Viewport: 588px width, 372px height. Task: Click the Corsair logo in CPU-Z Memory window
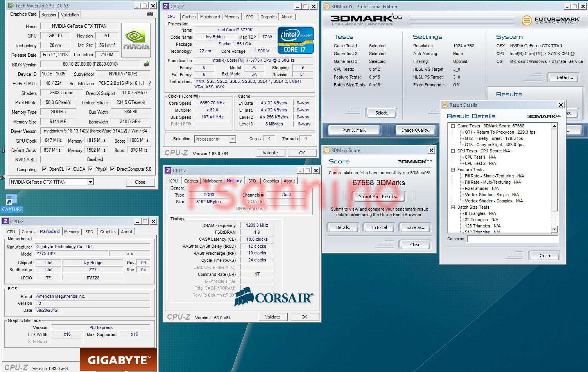(274, 297)
